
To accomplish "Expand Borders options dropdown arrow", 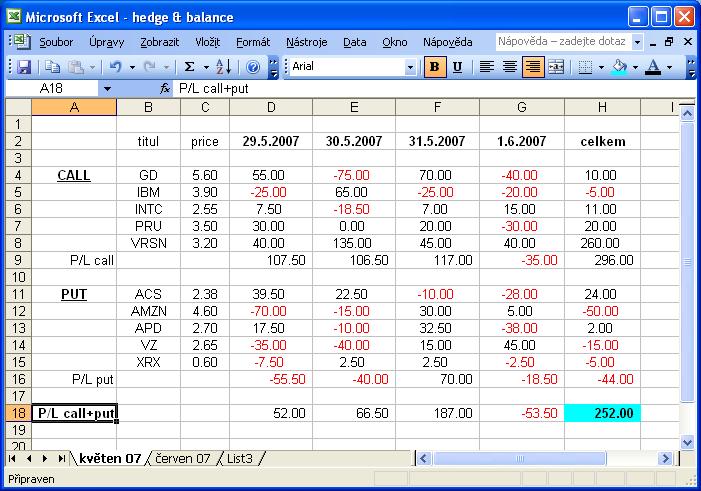I will click(x=601, y=68).
